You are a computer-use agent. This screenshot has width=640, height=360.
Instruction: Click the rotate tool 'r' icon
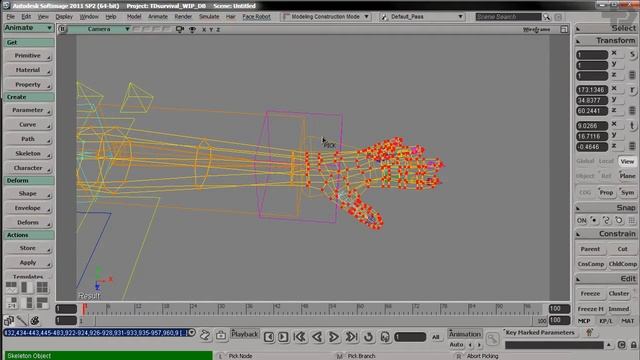click(x=632, y=90)
